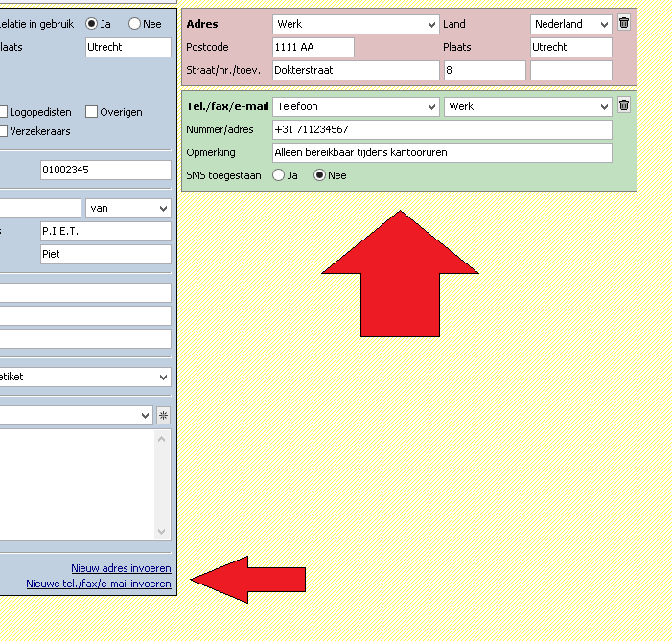Select 'Nee' for Relatie in gebruik

134,24
